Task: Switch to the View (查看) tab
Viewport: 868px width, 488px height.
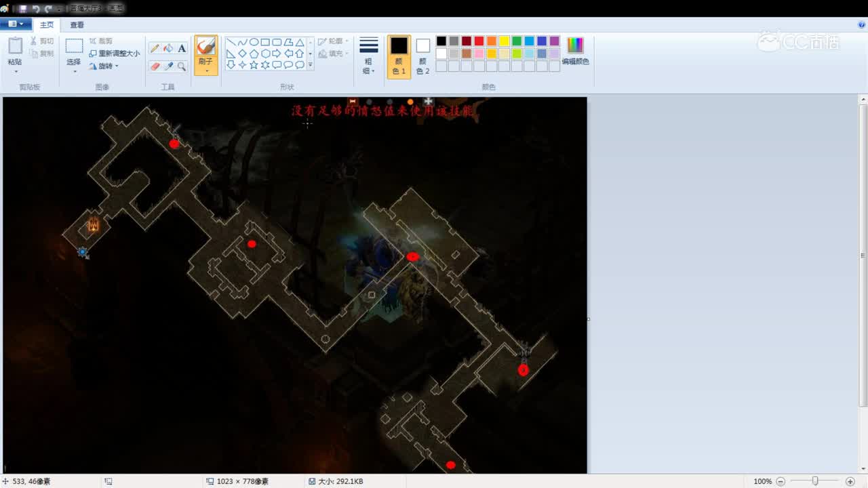Action: click(x=77, y=25)
